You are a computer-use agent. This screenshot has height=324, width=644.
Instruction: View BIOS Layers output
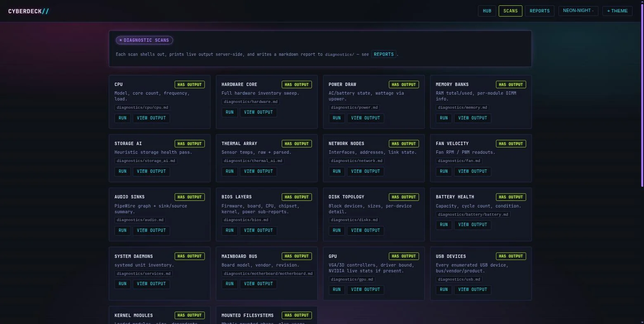point(258,230)
